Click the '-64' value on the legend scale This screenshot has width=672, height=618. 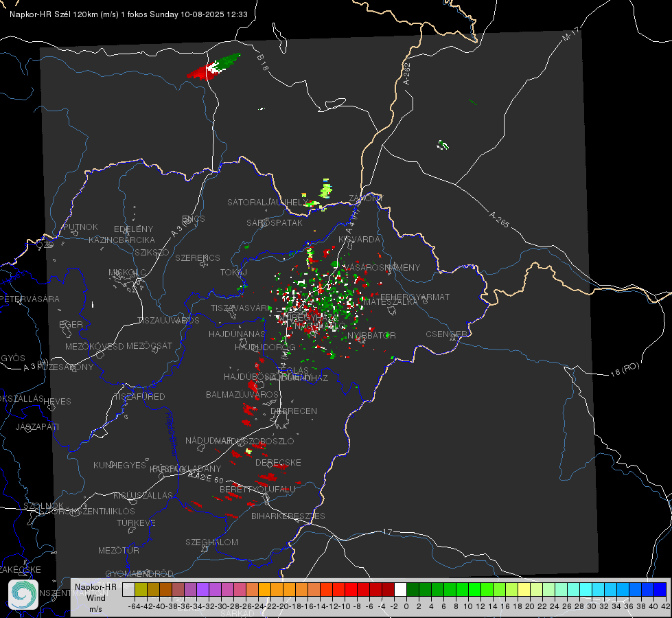point(134,606)
